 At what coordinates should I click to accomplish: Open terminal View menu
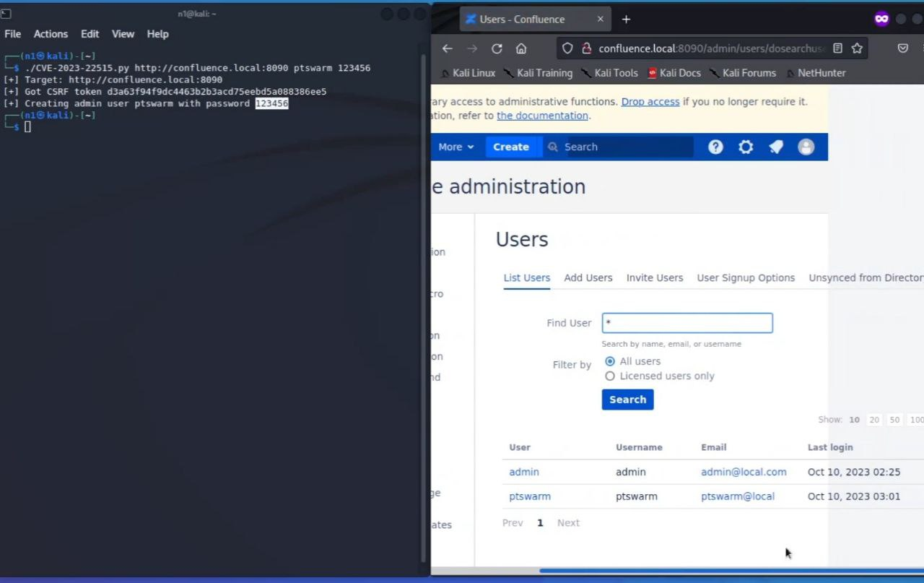click(x=123, y=34)
